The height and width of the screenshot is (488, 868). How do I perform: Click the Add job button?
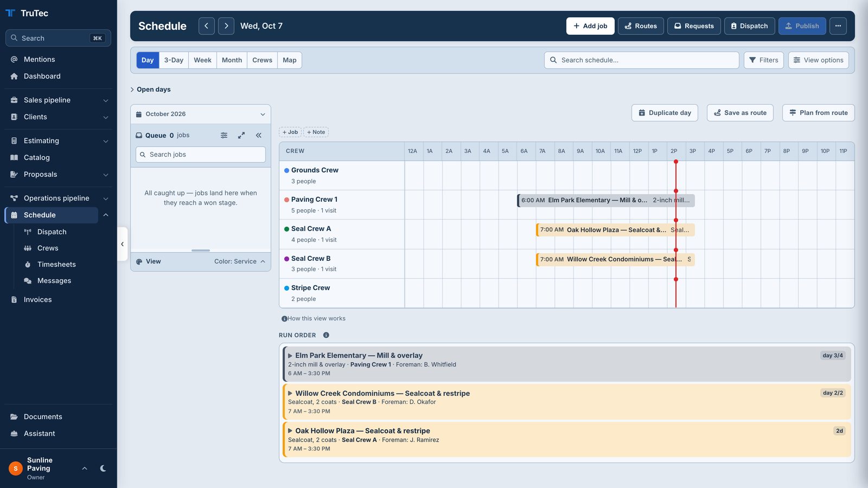(x=590, y=26)
